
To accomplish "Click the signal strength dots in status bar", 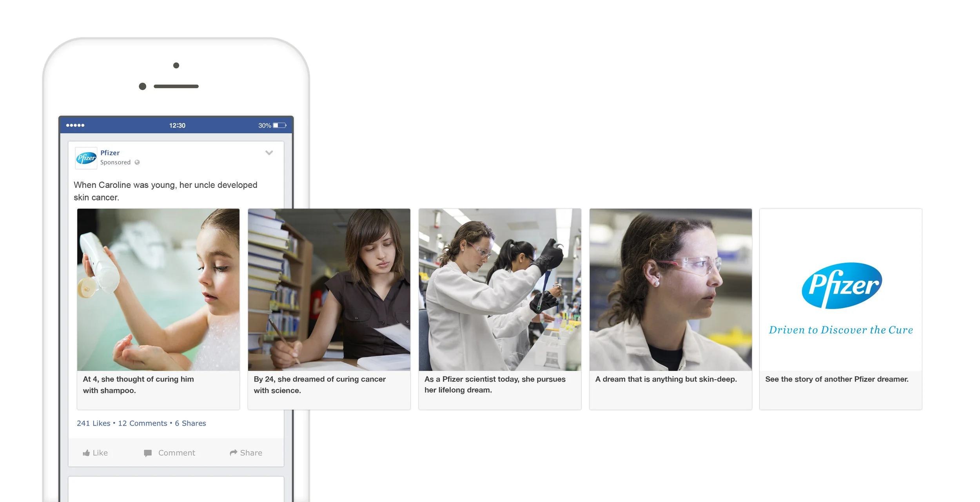I will pyautogui.click(x=75, y=125).
